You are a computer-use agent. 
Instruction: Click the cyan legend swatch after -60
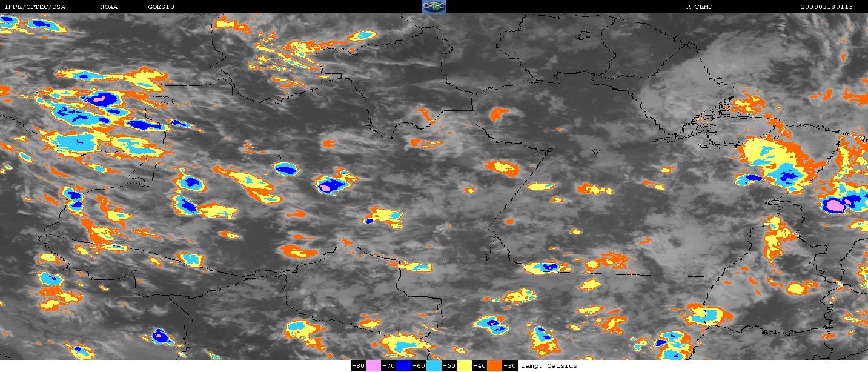pos(434,366)
